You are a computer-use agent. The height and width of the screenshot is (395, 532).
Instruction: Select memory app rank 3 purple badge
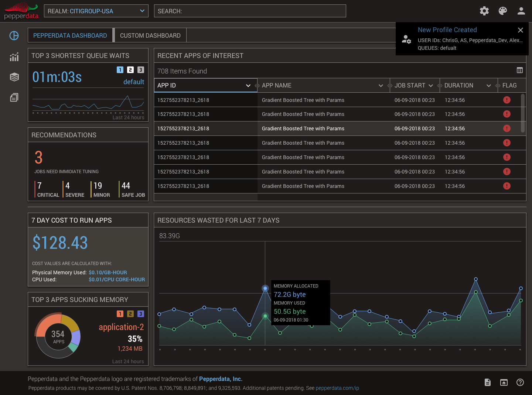141,314
